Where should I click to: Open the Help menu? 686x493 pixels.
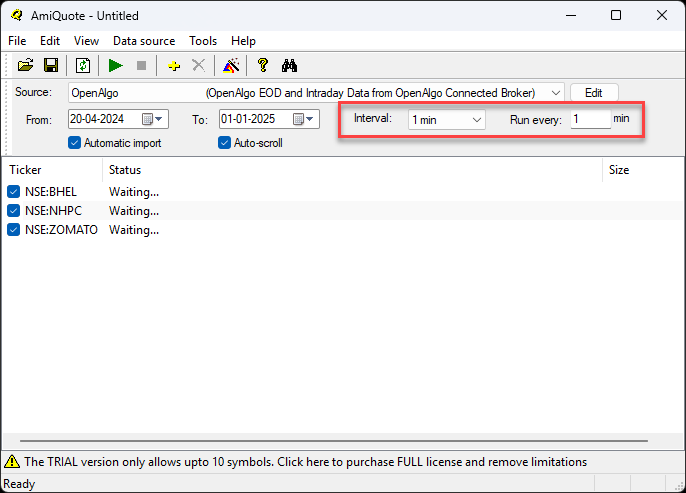pyautogui.click(x=243, y=41)
